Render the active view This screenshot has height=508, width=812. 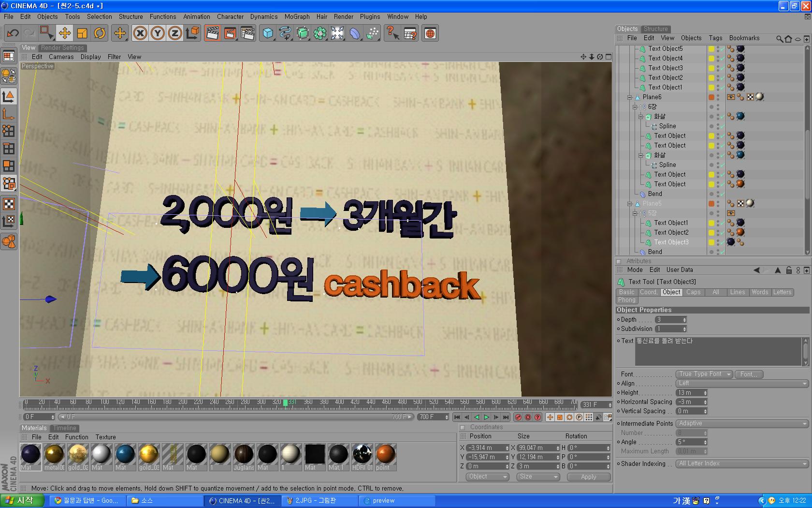212,33
